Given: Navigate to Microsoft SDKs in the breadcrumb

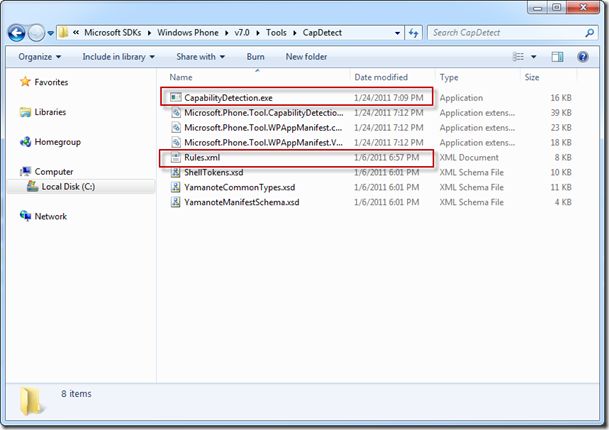Looking at the screenshot, I should pos(113,33).
